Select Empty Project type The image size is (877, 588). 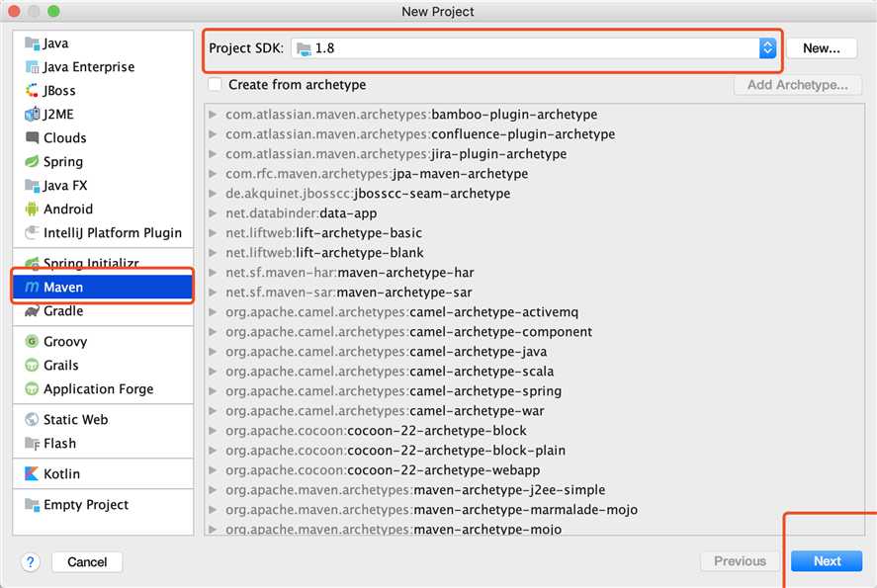(x=103, y=504)
